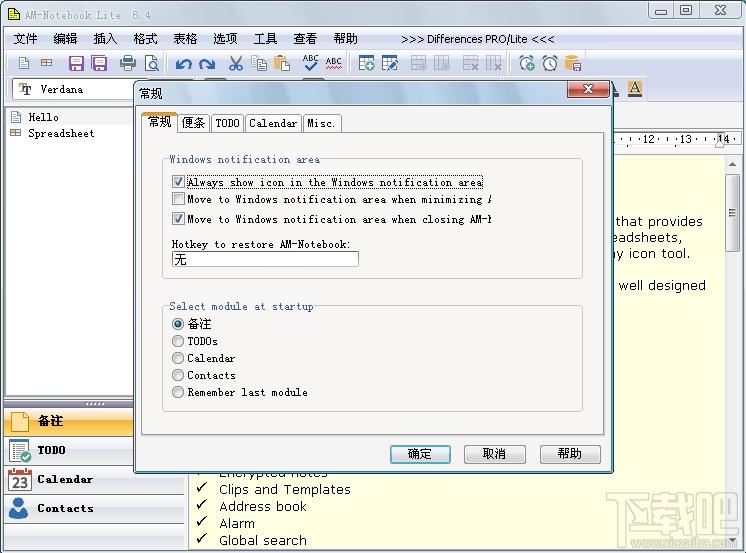Click the Print Preview magnifier icon
Image resolution: width=746 pixels, height=553 pixels.
coord(151,63)
